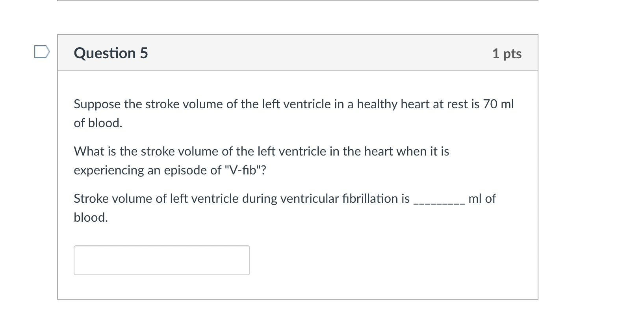Click the V-fib question text paragraph
Screen dimensions: 644x315
coord(261,160)
